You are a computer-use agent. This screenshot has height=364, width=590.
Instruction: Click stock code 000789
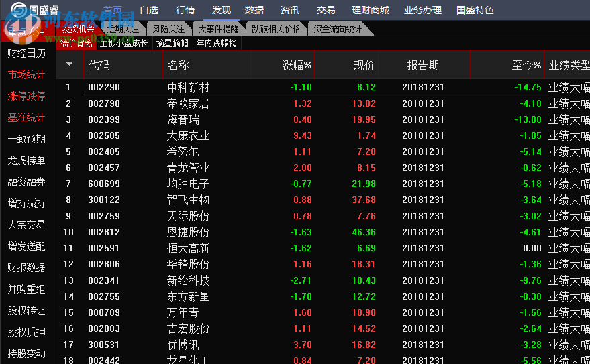click(104, 312)
